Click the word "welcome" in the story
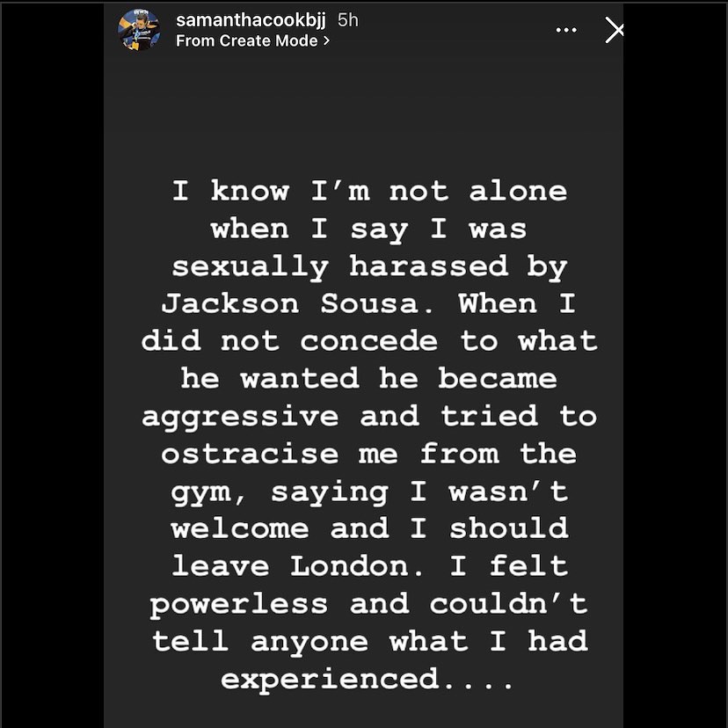This screenshot has width=728, height=728. pos(240,529)
